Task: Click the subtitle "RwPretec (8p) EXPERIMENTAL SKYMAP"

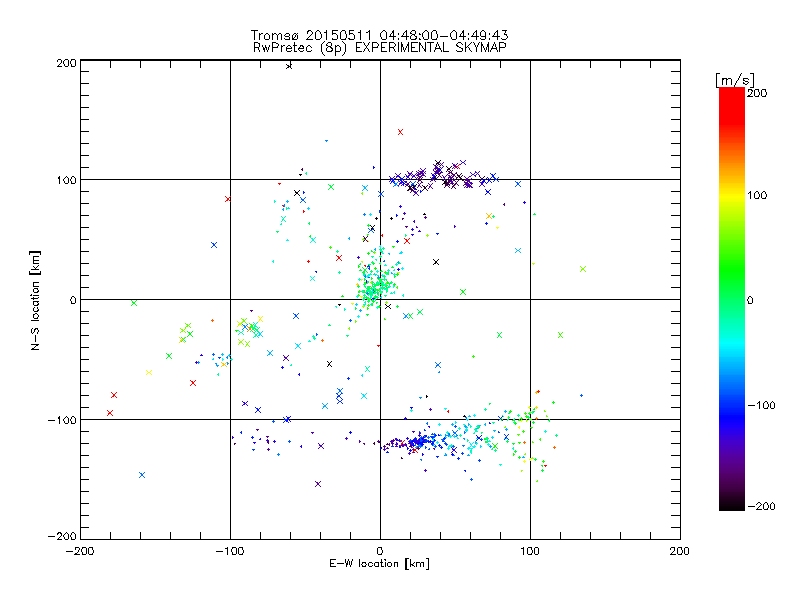Action: pyautogui.click(x=380, y=47)
